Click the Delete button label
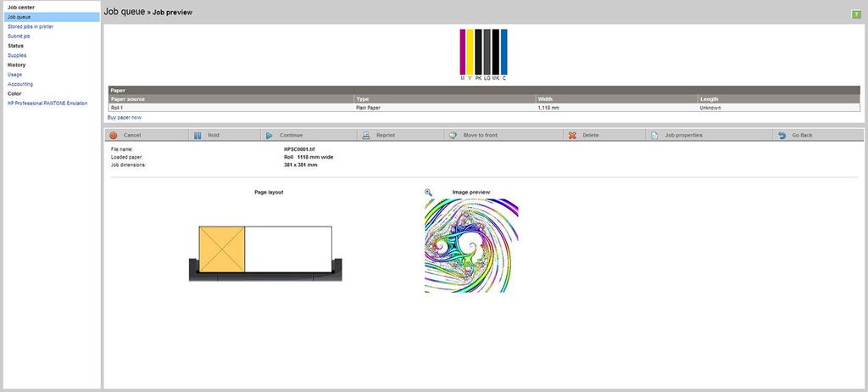The height and width of the screenshot is (392, 868). [591, 135]
